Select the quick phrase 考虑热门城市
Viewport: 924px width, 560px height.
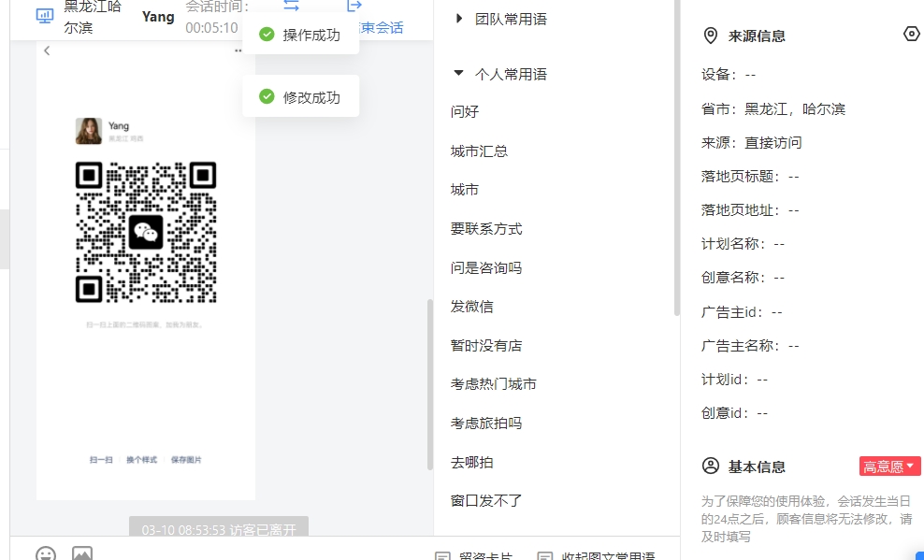(494, 384)
